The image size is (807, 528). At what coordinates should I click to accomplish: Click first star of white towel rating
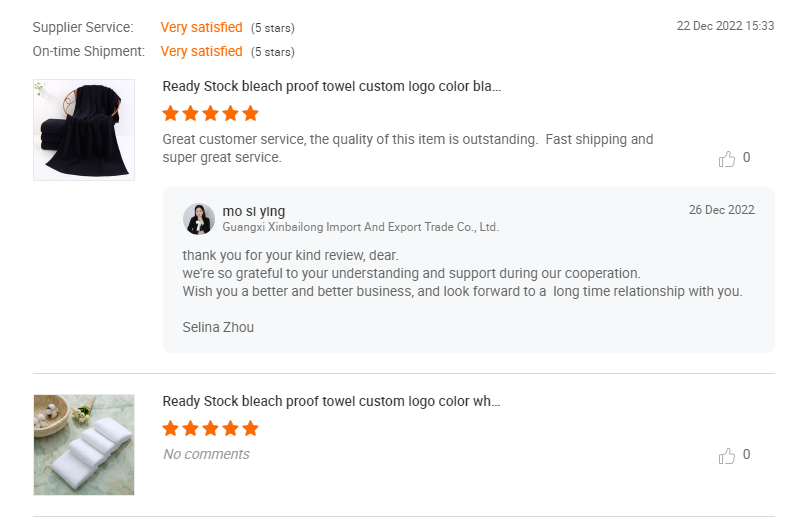171,429
